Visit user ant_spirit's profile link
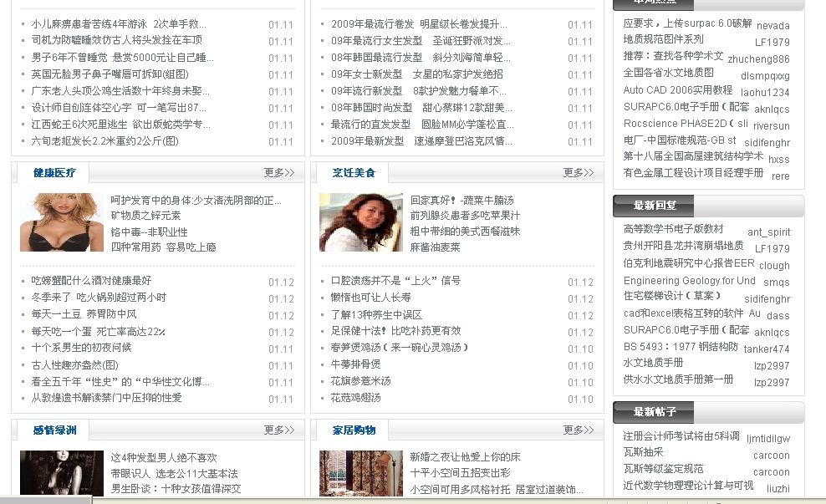 coord(768,232)
